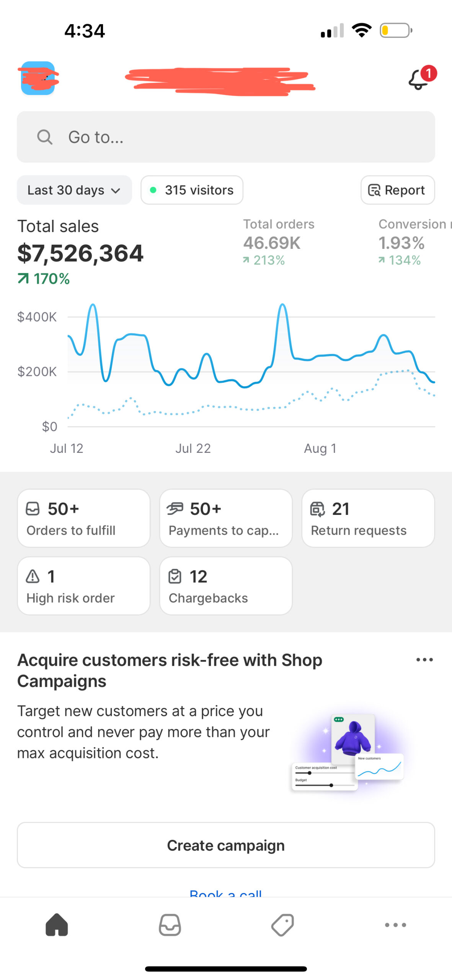Open the Orders inbox tab
The image size is (452, 980).
(x=170, y=924)
